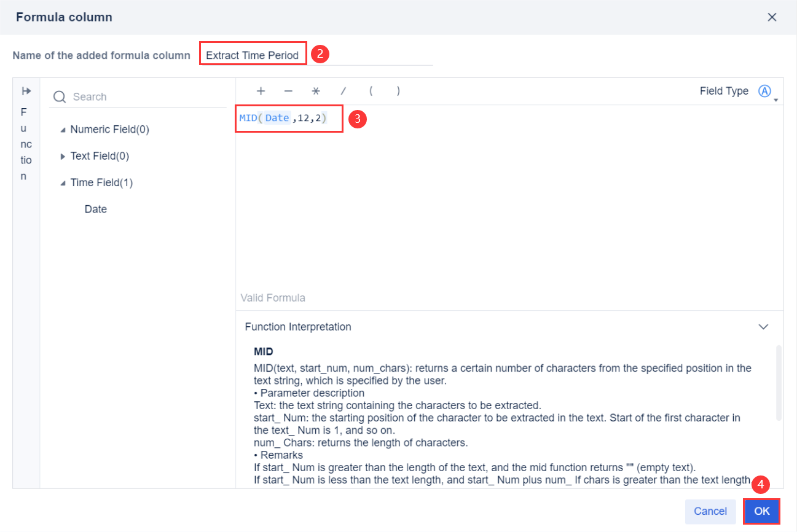Insert an opening parenthesis into the formula
The width and height of the screenshot is (797, 532).
(371, 91)
